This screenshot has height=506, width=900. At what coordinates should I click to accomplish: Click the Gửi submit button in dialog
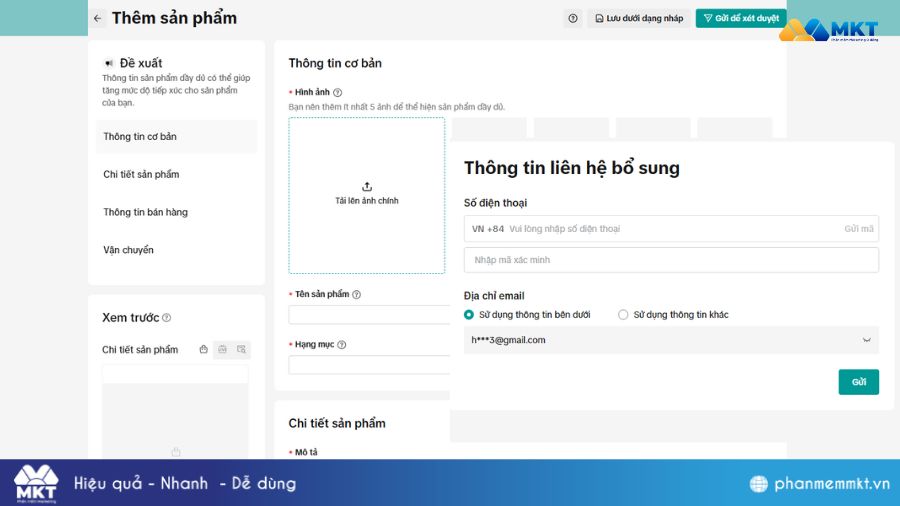859,382
